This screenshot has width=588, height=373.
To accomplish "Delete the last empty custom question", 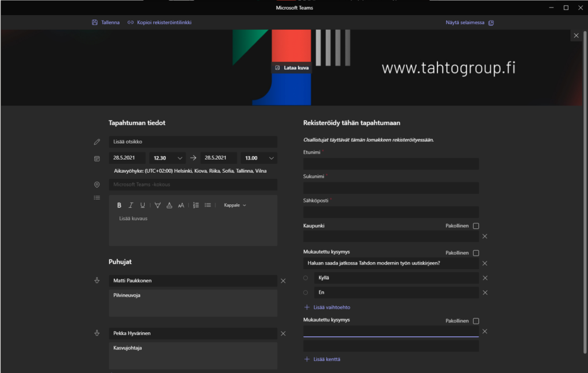I will tap(485, 331).
